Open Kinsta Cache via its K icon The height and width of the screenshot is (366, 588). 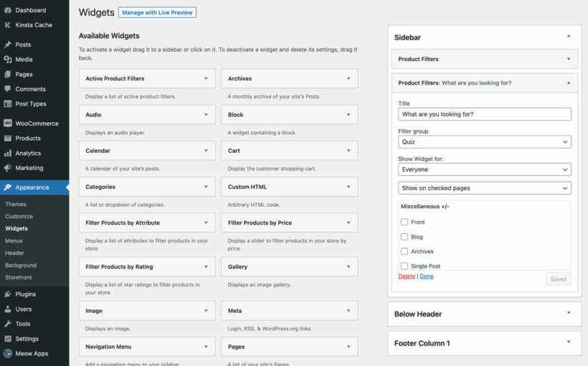(7, 25)
